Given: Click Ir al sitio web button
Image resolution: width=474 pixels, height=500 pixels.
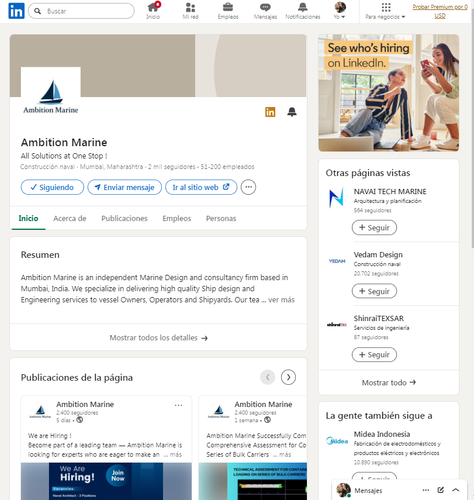Looking at the screenshot, I should point(201,187).
